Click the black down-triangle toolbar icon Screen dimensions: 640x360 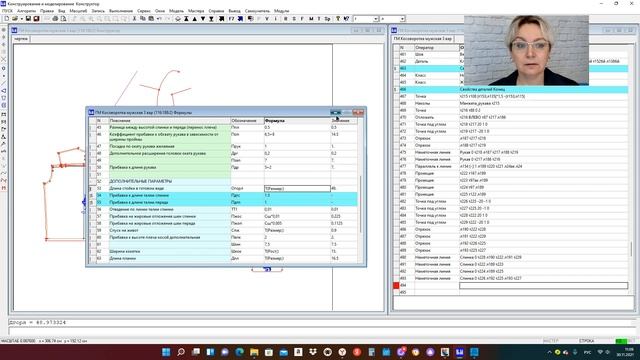click(203, 19)
